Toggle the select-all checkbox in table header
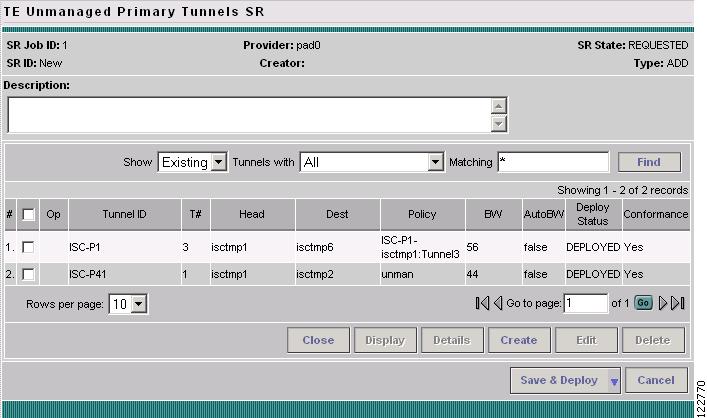 coord(28,215)
